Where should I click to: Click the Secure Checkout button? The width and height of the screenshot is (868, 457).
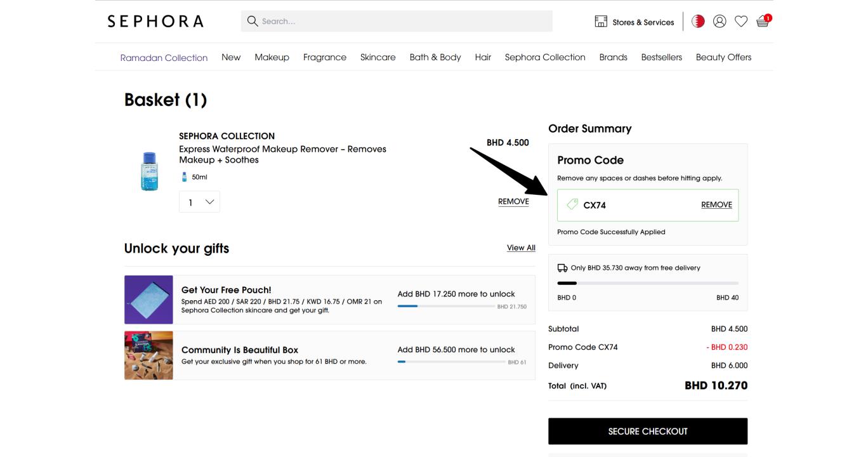click(648, 431)
